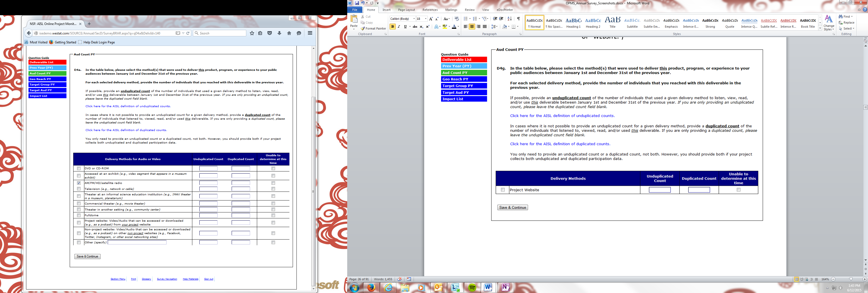Show paragraph marks with pilcrow icon
Viewport: 868px width, 293px height.
[x=519, y=18]
